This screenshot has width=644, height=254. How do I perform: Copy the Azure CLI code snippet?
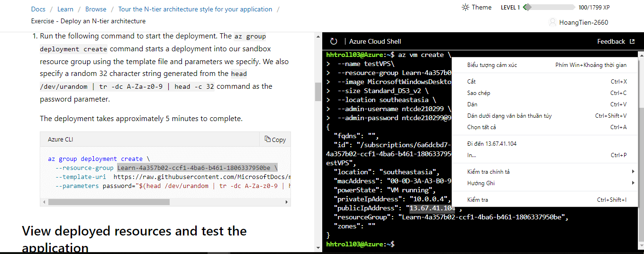point(275,140)
